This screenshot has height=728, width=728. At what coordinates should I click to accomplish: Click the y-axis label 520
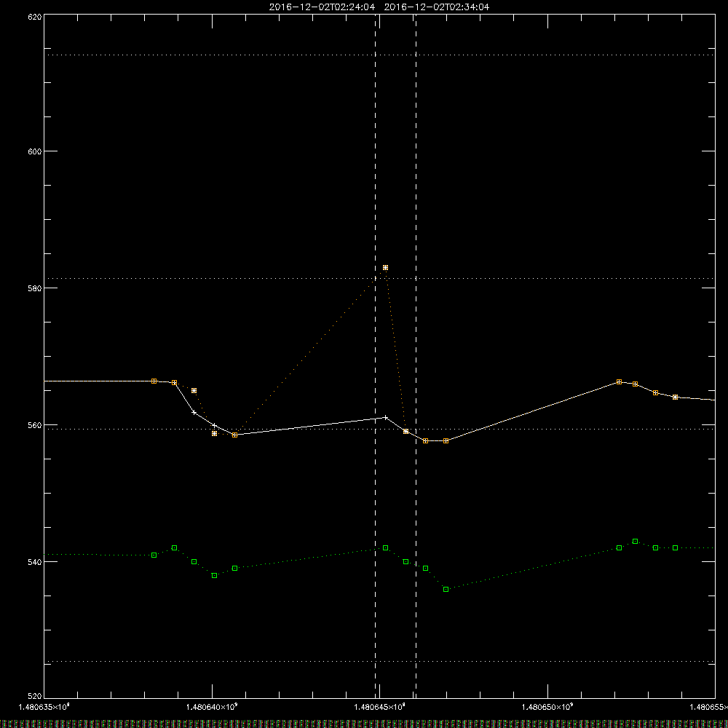35,697
